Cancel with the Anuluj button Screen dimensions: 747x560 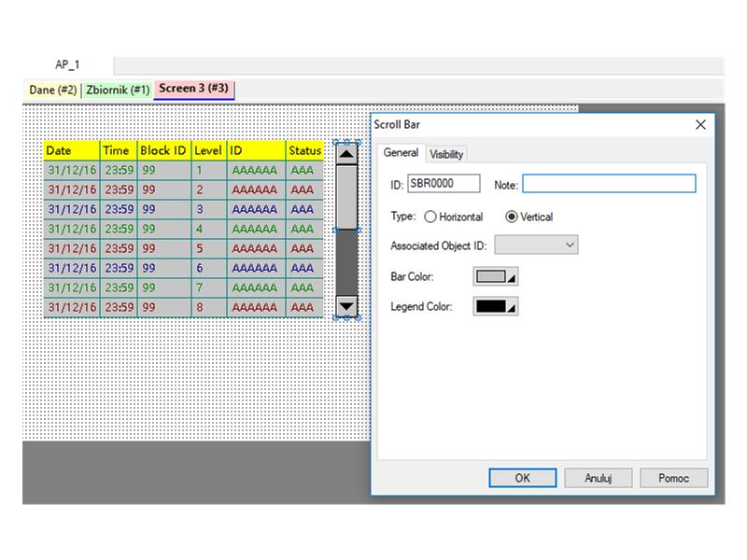599,478
